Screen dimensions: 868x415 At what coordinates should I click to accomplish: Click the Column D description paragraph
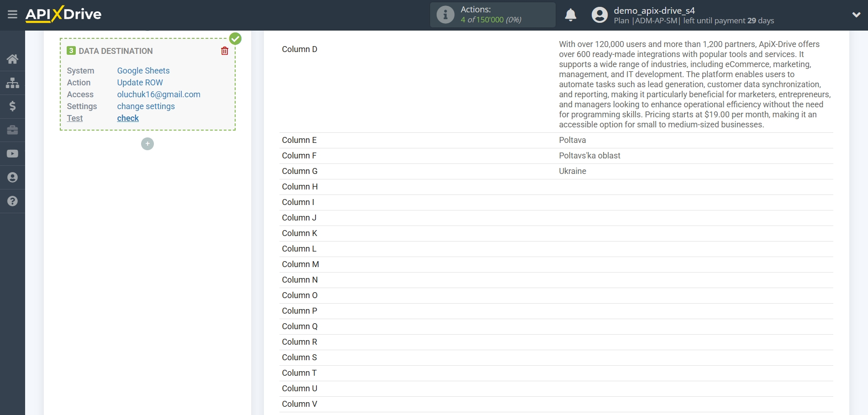[x=695, y=84]
